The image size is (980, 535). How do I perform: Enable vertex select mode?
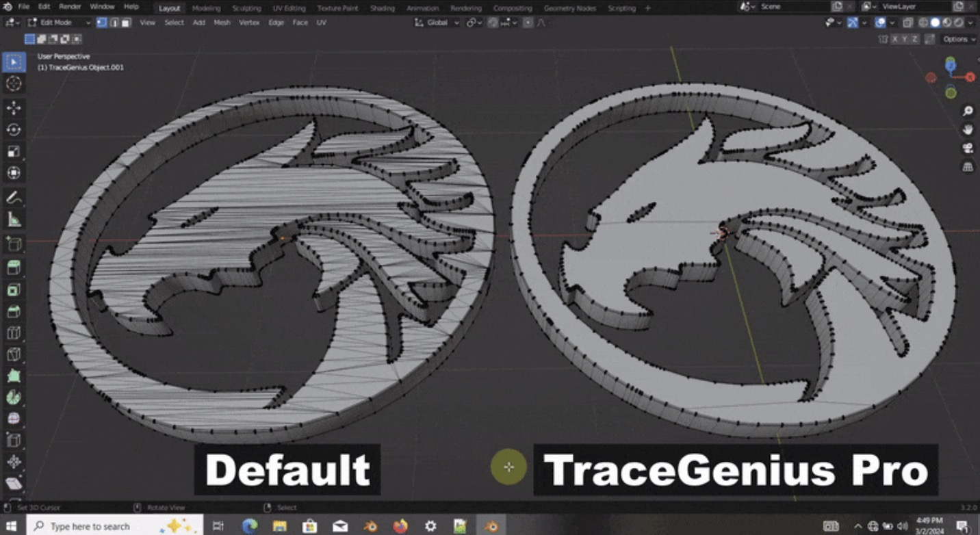coord(101,23)
